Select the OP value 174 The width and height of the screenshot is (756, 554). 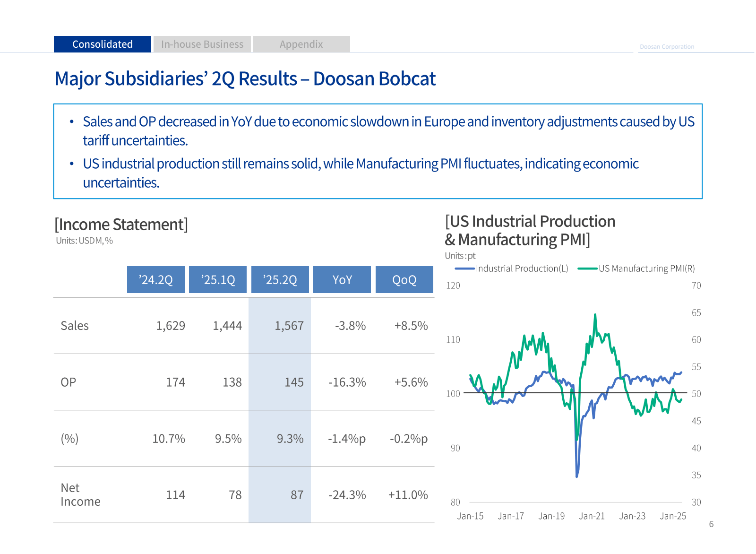(175, 382)
